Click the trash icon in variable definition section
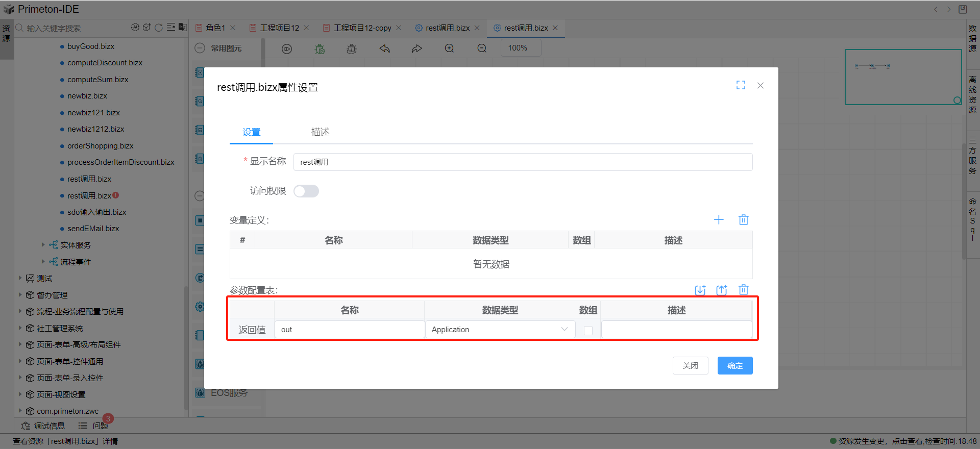Viewport: 980px width, 449px height. coord(744,220)
